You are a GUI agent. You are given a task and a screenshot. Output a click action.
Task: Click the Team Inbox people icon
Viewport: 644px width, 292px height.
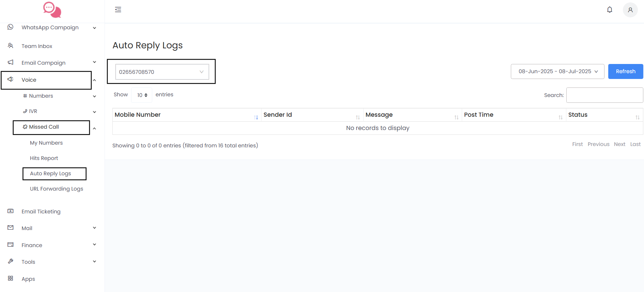pyautogui.click(x=11, y=46)
